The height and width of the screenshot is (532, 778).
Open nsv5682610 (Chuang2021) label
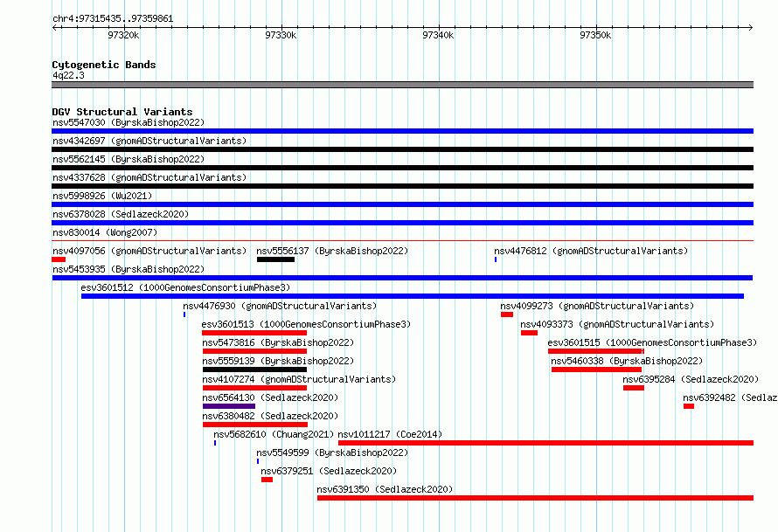pos(274,434)
